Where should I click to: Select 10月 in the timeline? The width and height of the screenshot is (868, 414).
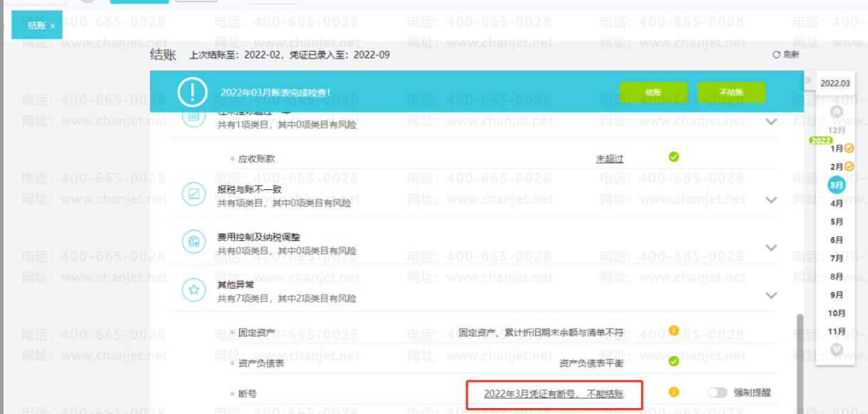837,314
